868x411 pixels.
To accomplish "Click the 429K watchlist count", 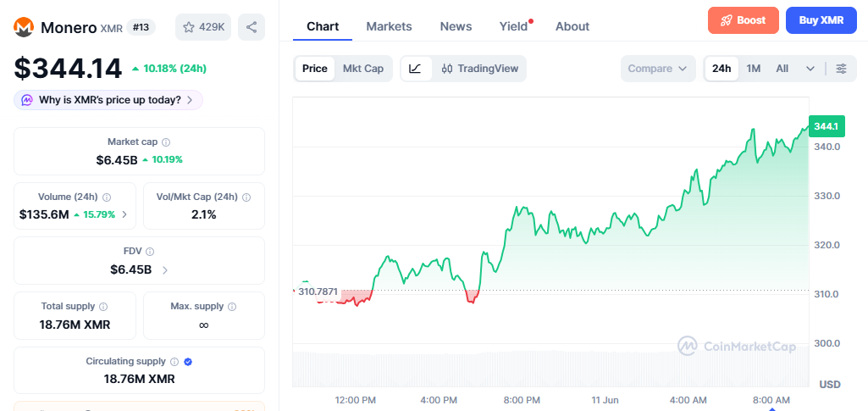I will tap(212, 27).
